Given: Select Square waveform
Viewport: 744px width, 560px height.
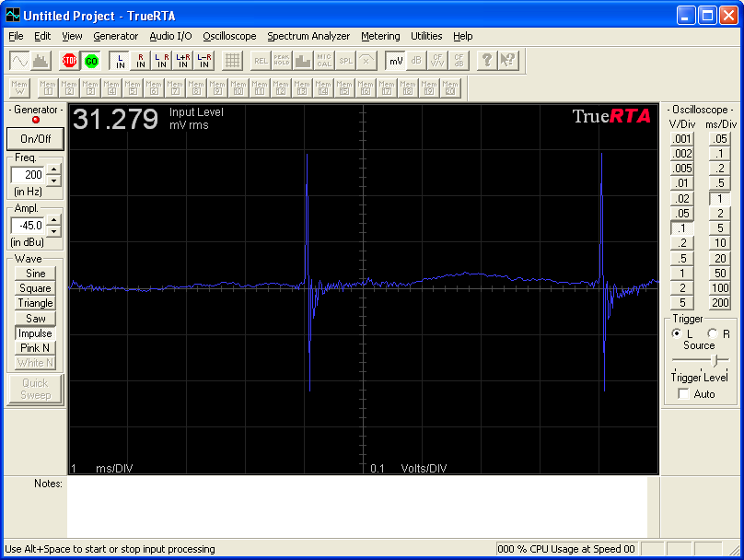Looking at the screenshot, I should tap(35, 288).
